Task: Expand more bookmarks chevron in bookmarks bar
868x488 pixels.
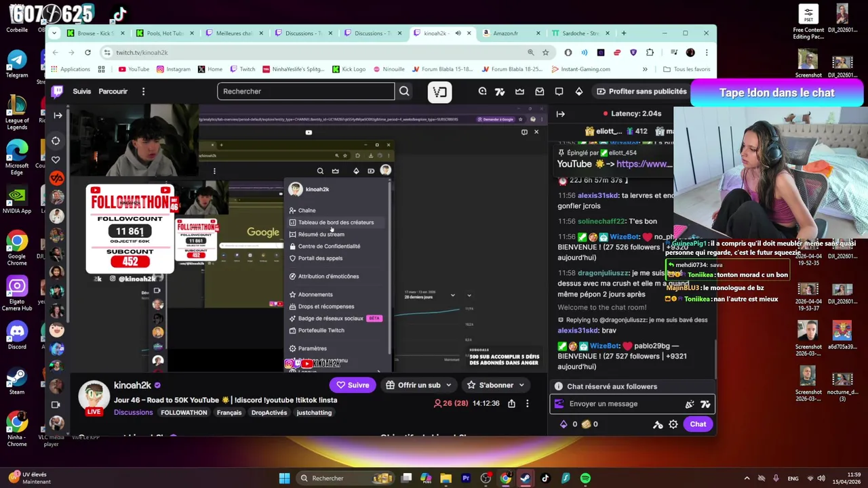Action: (x=645, y=69)
